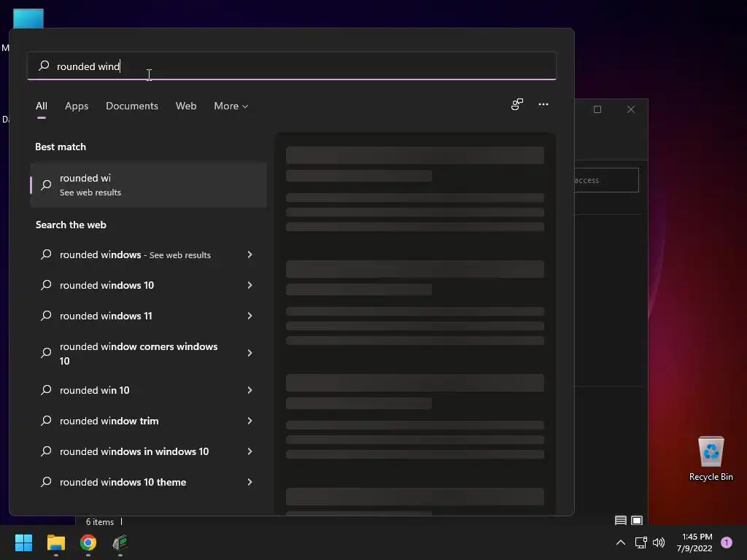Expand the 'rounded windows 11' suggestion arrow
The height and width of the screenshot is (560, 747).
pyautogui.click(x=249, y=316)
